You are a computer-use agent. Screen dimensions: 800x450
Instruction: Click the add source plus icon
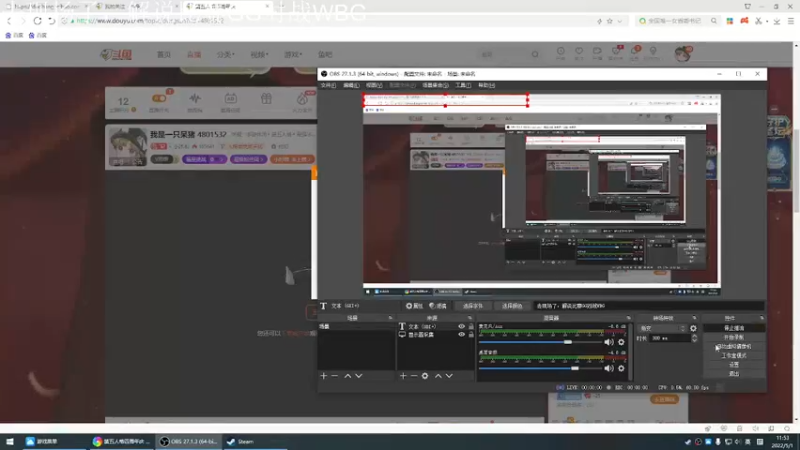click(403, 376)
